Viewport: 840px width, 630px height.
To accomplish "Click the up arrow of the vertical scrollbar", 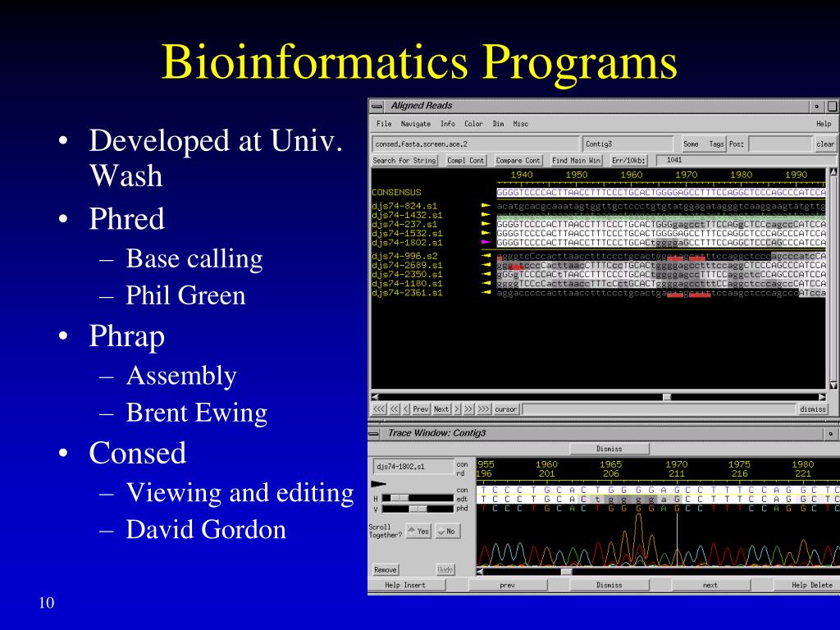I will pos(833,172).
